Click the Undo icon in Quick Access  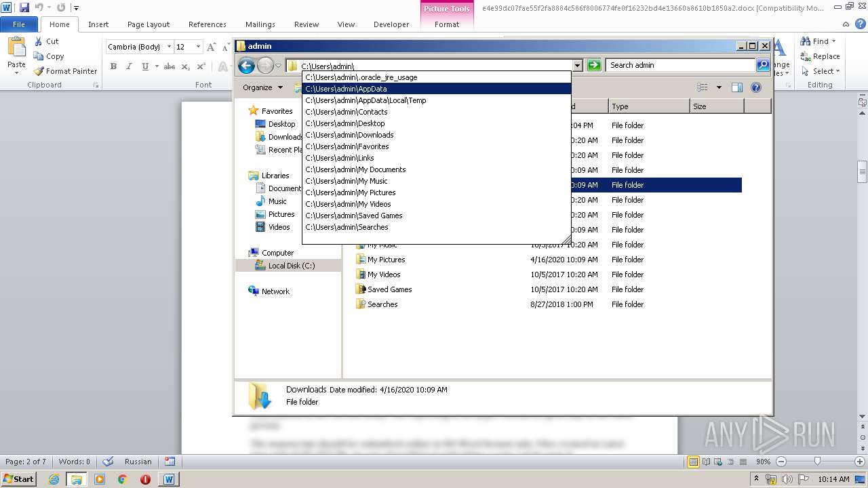[x=39, y=7]
